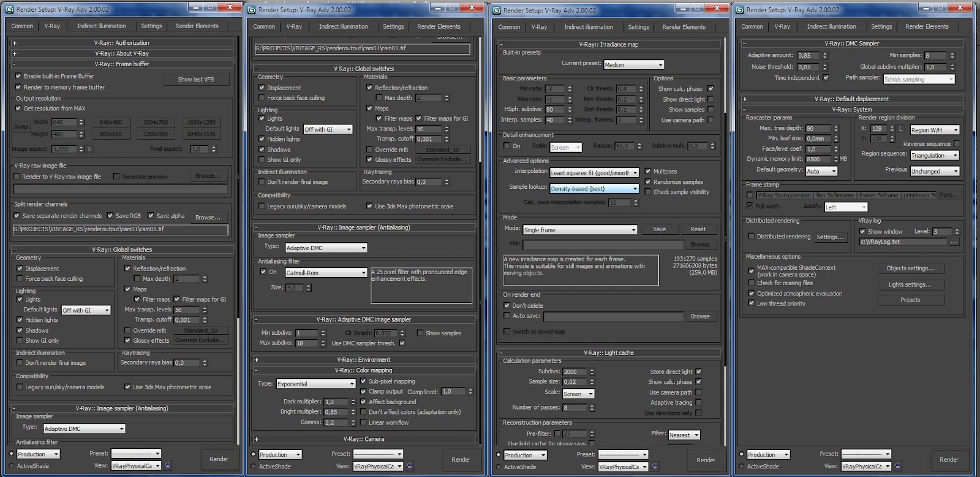Screen dimensions: 980x477
Task: Toggle the Low thread priority checkbox
Action: 752,303
